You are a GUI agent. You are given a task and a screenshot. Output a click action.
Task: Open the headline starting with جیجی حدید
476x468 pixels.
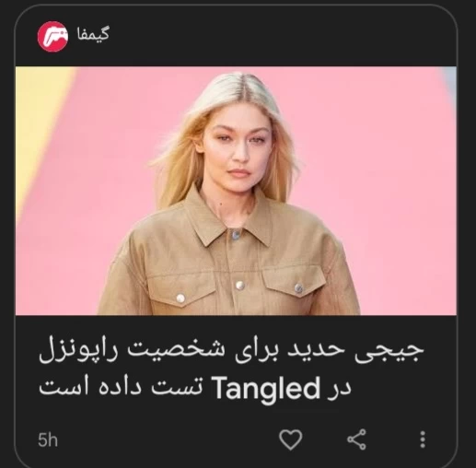[231, 370]
